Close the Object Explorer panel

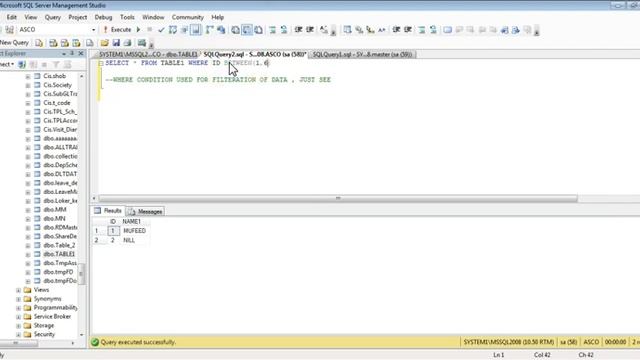point(81,53)
